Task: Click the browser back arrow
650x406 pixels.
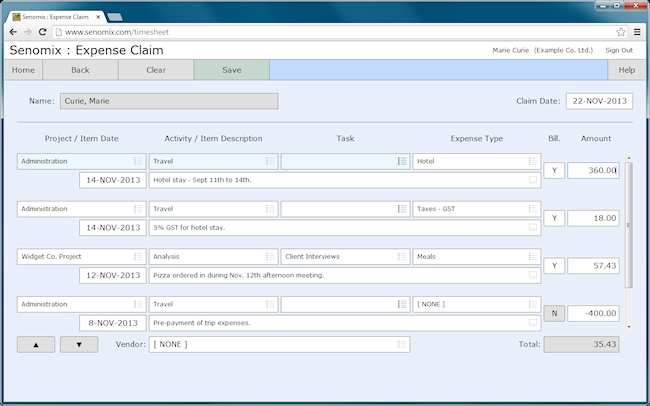Action: point(13,32)
